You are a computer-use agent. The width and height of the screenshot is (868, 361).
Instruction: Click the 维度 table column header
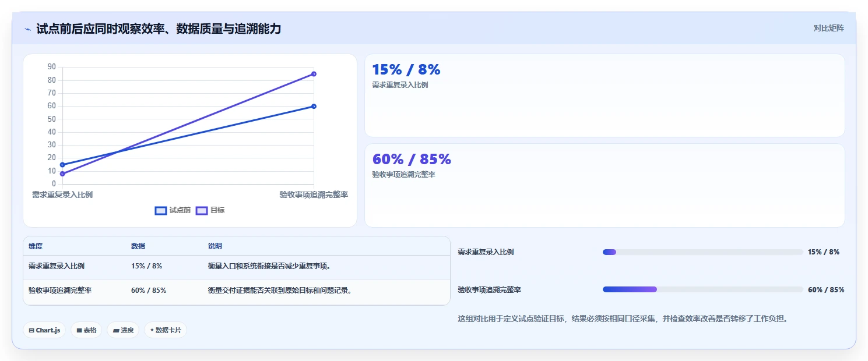[x=36, y=246]
